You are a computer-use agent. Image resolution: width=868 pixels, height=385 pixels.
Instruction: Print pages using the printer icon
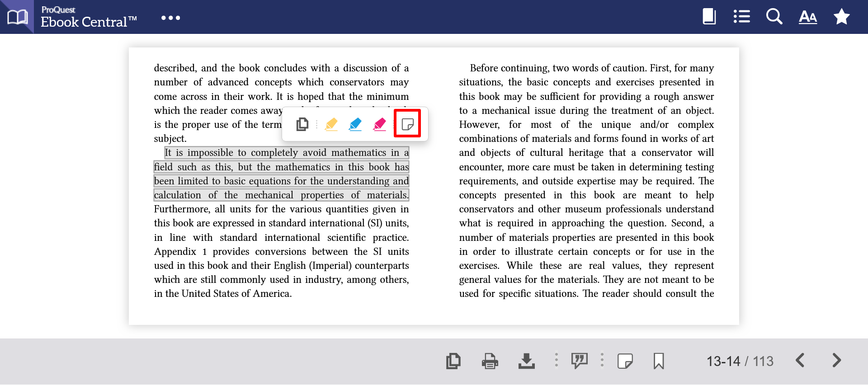tap(490, 361)
